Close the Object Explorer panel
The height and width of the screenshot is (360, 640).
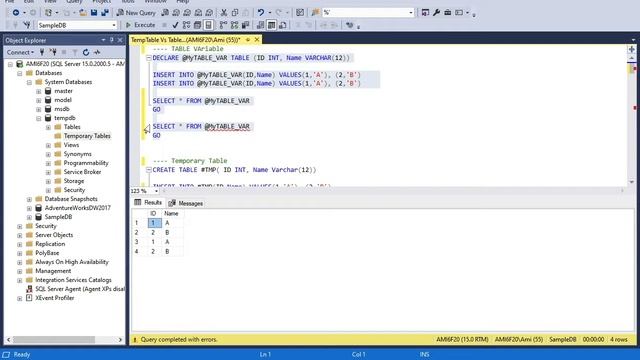[x=120, y=40]
